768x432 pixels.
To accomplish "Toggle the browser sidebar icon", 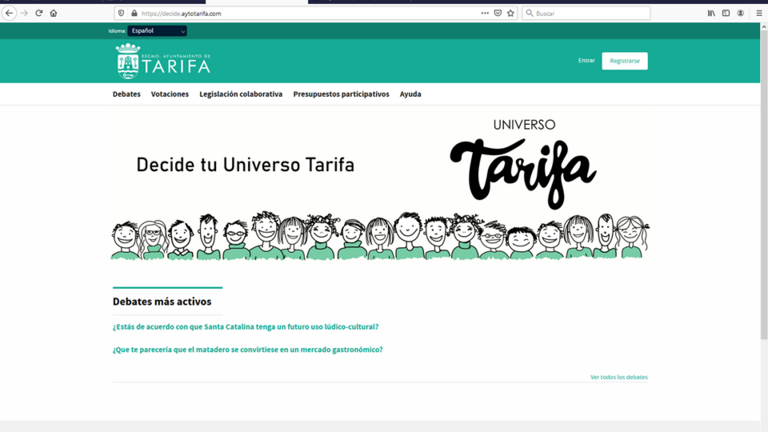I will coord(726,13).
